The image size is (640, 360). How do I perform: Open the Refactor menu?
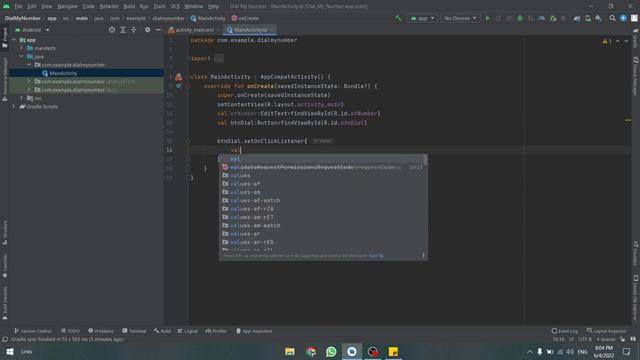pos(109,6)
